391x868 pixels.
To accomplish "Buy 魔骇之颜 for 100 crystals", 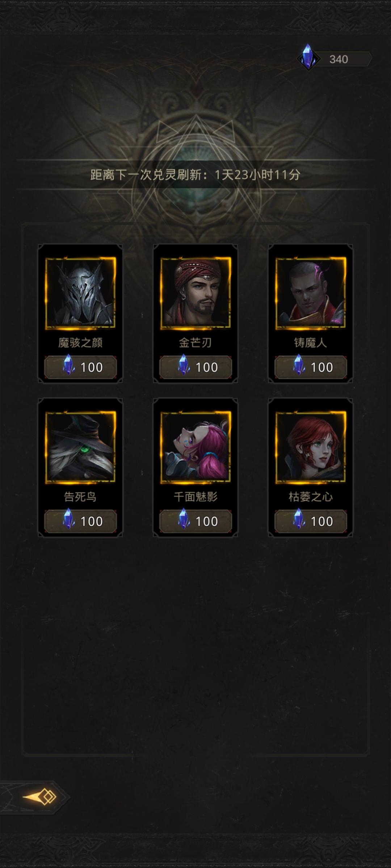I will pos(80,367).
